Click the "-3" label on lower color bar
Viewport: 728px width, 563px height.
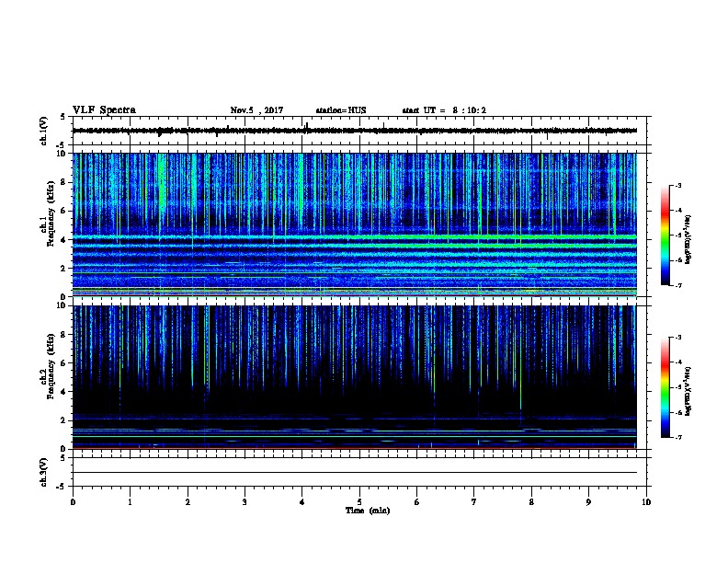678,338
